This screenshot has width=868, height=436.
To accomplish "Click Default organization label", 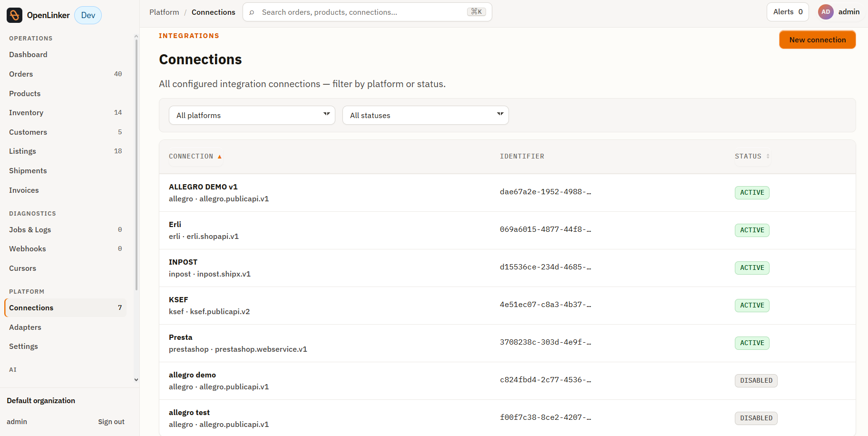I will [x=41, y=401].
